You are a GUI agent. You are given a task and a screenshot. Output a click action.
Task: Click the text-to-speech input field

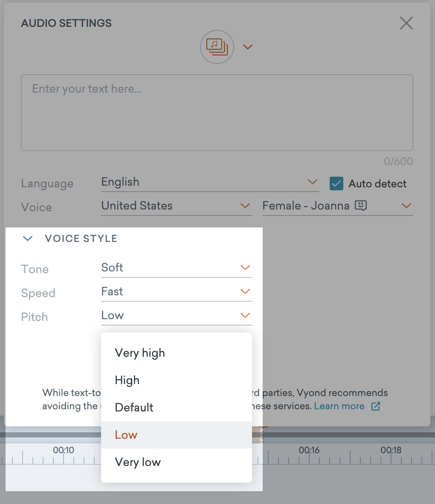[217, 113]
